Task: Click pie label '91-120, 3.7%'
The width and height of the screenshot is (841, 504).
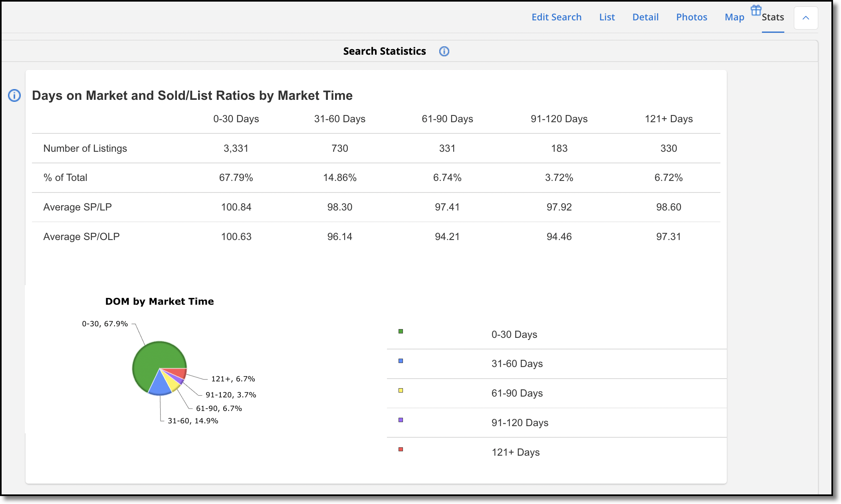Action: (231, 395)
